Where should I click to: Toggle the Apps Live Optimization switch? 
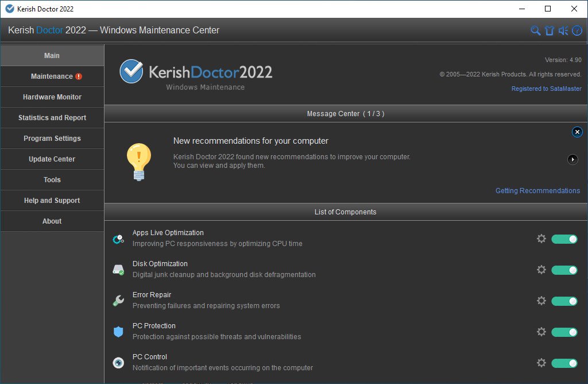564,239
